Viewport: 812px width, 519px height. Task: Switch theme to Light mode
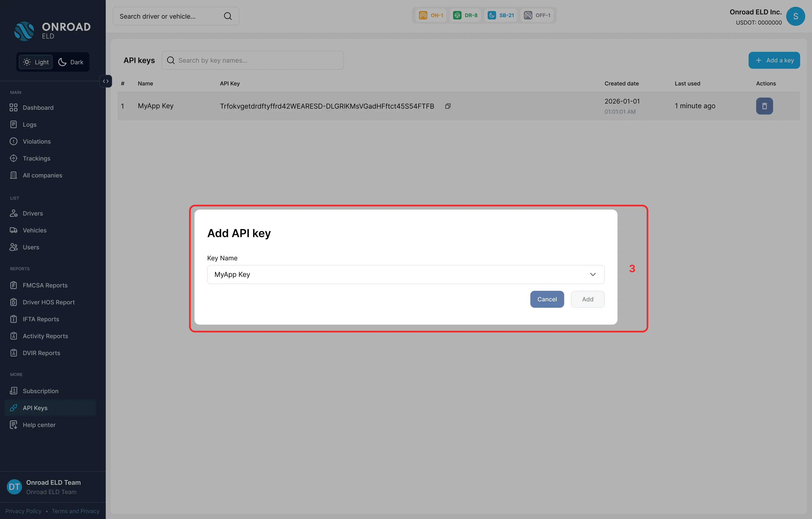tap(36, 62)
